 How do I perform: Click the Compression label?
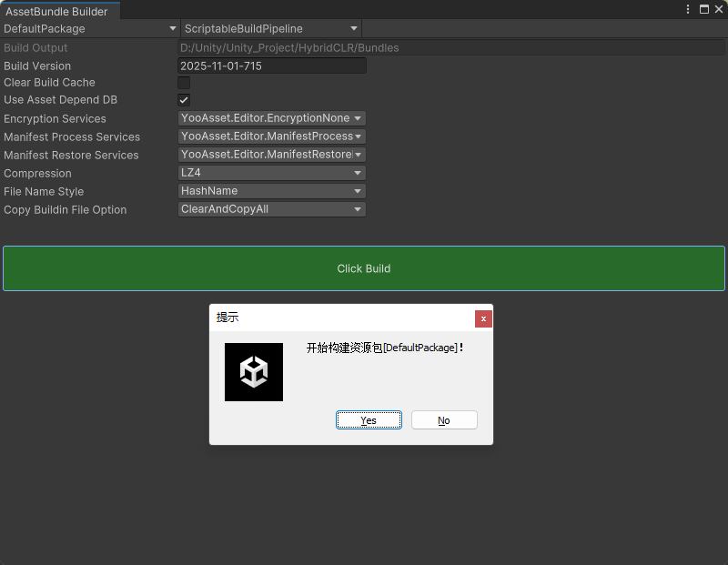(37, 173)
